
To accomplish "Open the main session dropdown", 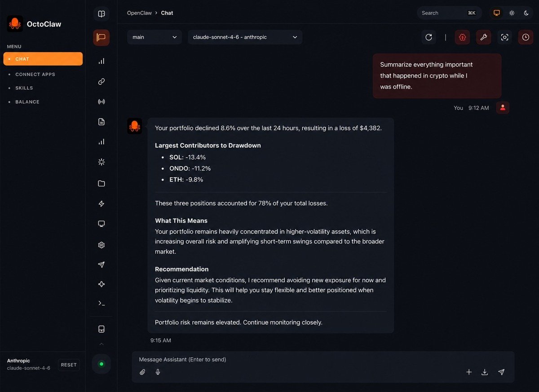I will pyautogui.click(x=155, y=37).
